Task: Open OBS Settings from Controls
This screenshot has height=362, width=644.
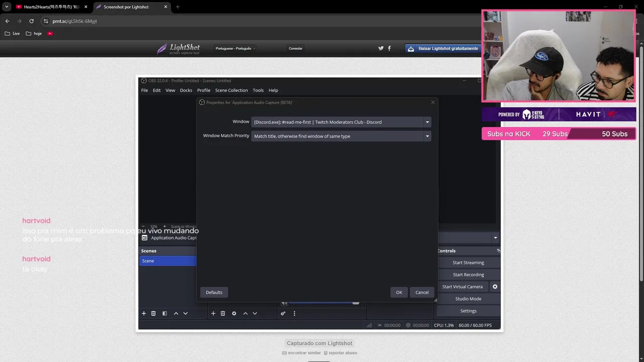Action: (468, 311)
